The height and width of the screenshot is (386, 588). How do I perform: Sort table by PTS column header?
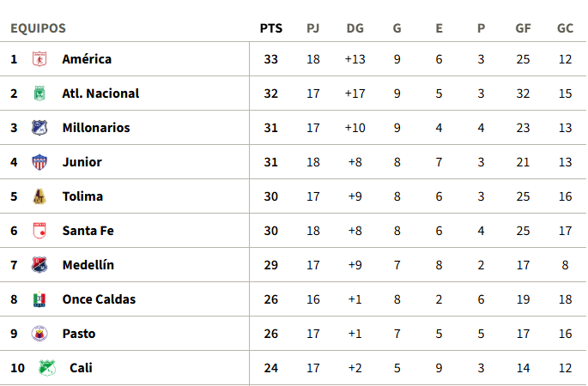[271, 28]
